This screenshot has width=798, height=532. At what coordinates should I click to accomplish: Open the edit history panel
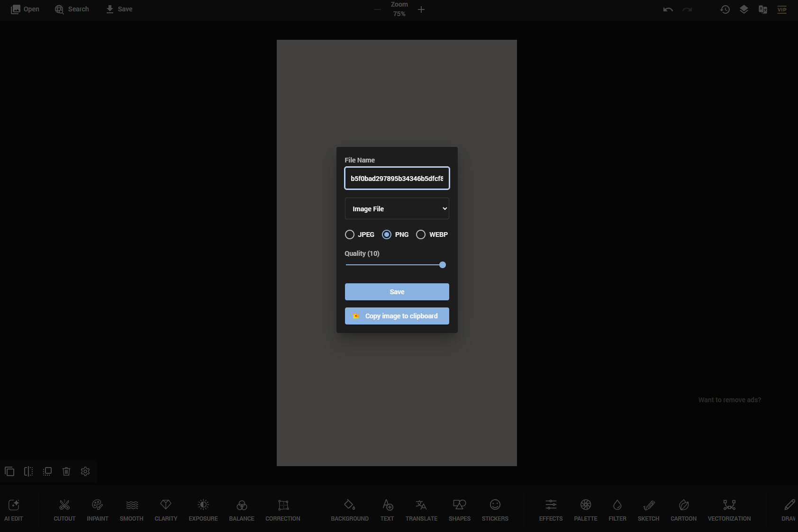pos(725,9)
